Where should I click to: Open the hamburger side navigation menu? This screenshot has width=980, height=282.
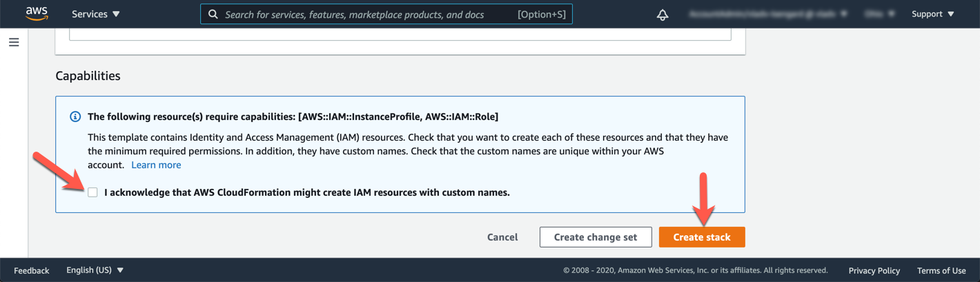(x=14, y=43)
